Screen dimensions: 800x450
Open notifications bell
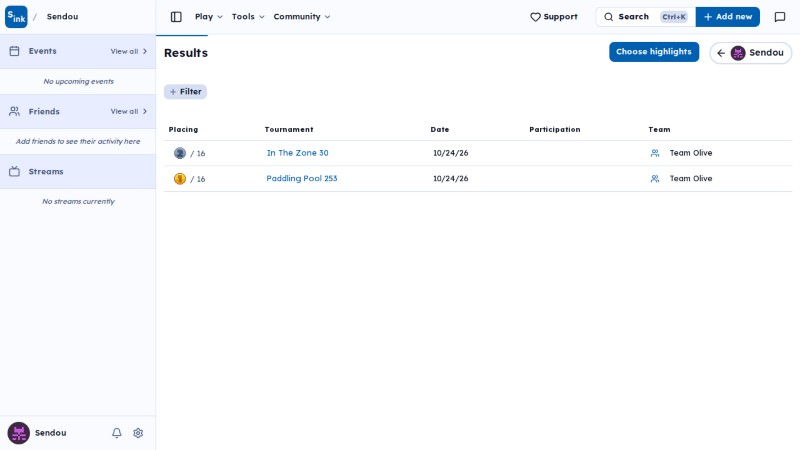coord(117,433)
